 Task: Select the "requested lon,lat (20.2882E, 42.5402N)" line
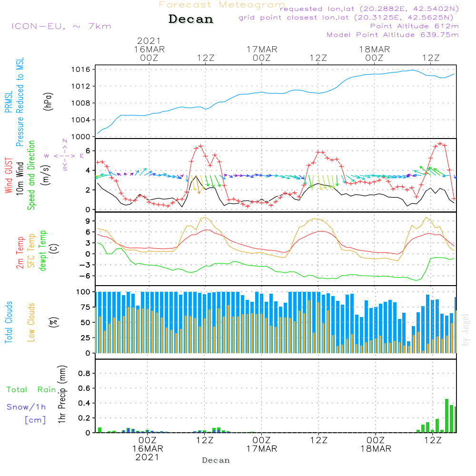click(369, 9)
